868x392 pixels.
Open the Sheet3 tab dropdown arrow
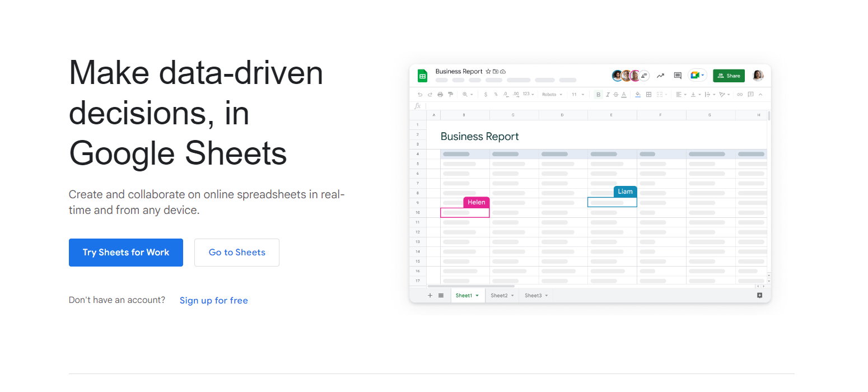[546, 296]
